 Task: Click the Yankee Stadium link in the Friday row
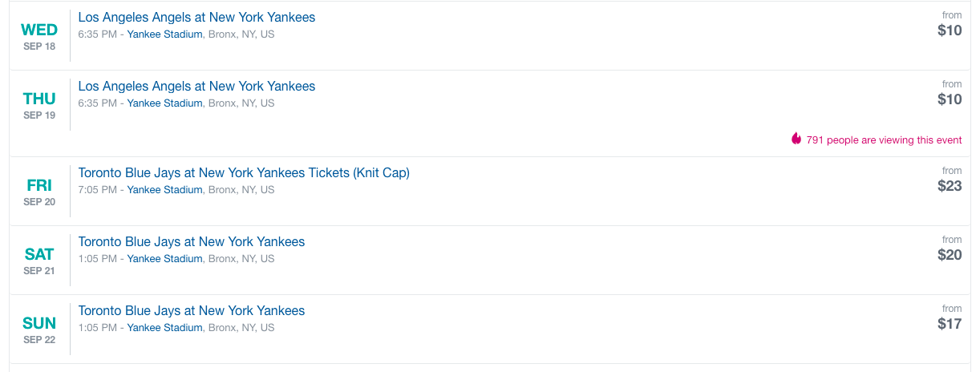164,190
